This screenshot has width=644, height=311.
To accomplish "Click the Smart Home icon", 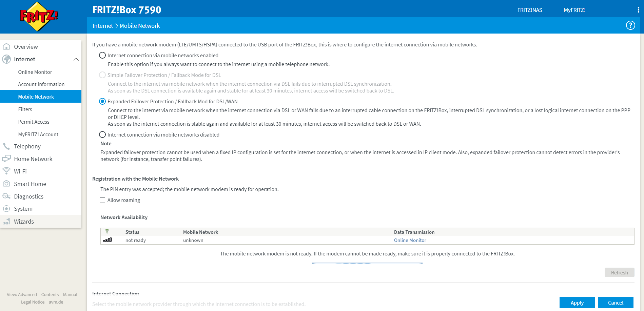I will 6,184.
